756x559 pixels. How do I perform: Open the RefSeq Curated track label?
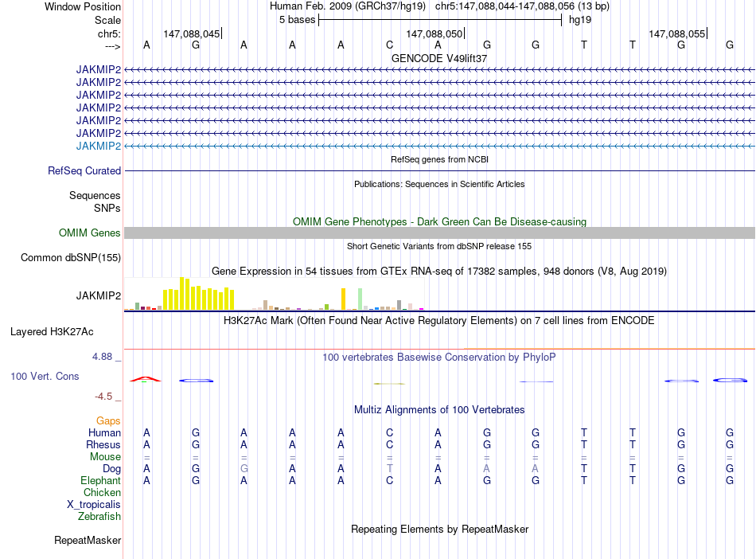(x=84, y=170)
